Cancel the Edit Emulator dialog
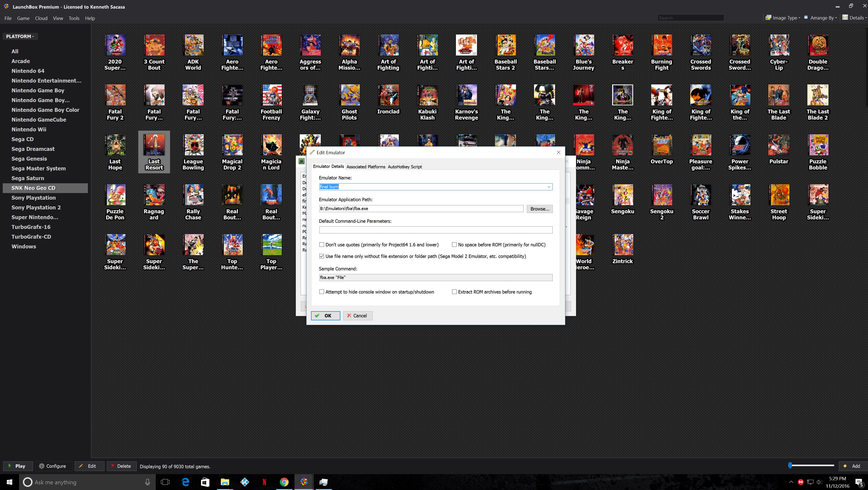Image resolution: width=868 pixels, height=490 pixels. [x=358, y=316]
